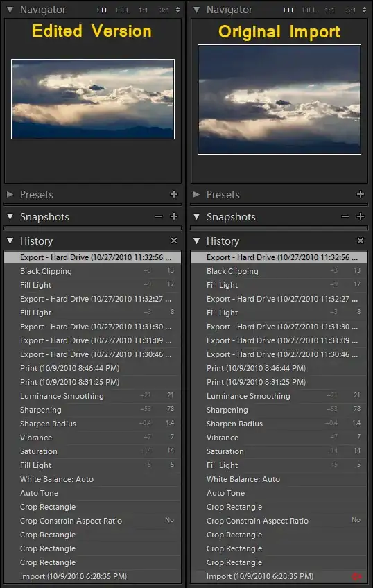
Task: Select Auto Tone step in Original Import
Action: (279, 493)
